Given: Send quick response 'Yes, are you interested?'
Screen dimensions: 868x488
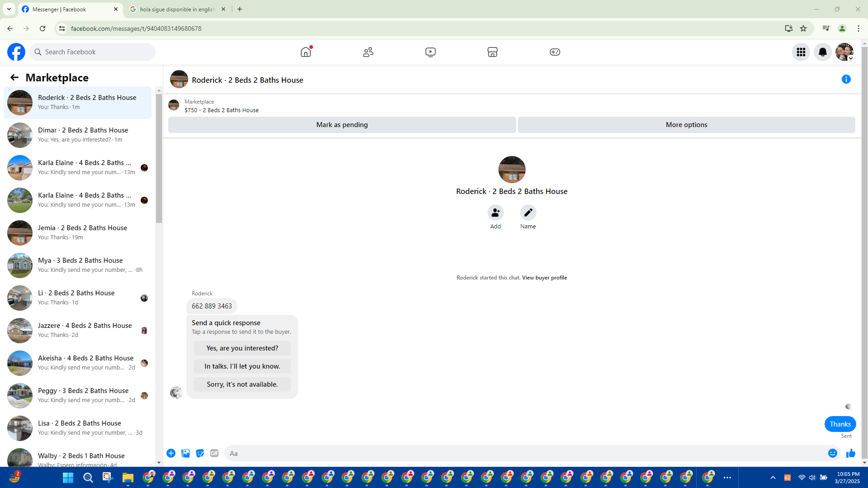Looking at the screenshot, I should pyautogui.click(x=242, y=348).
